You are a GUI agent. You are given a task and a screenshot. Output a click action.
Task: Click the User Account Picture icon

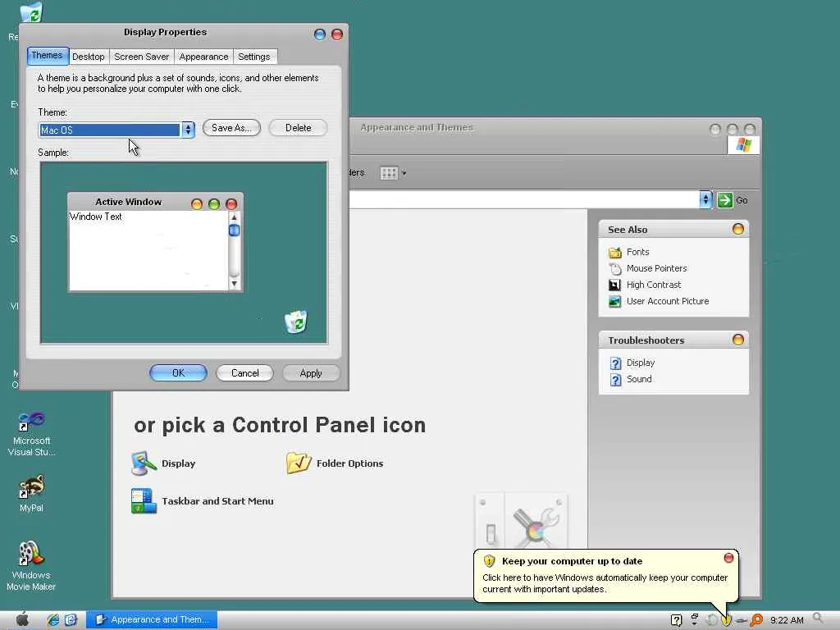[615, 302]
